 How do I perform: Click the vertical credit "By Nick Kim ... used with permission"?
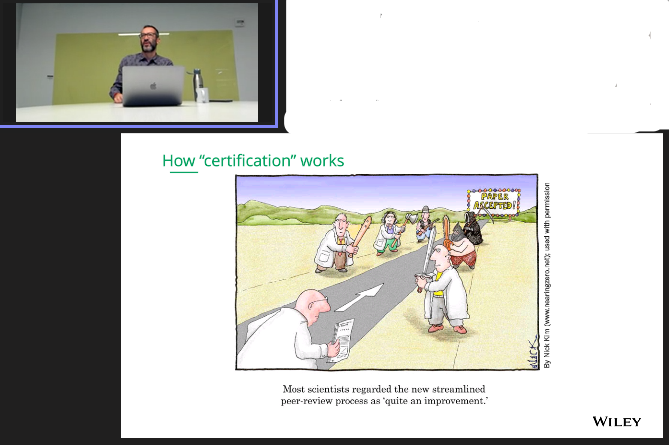point(547,276)
